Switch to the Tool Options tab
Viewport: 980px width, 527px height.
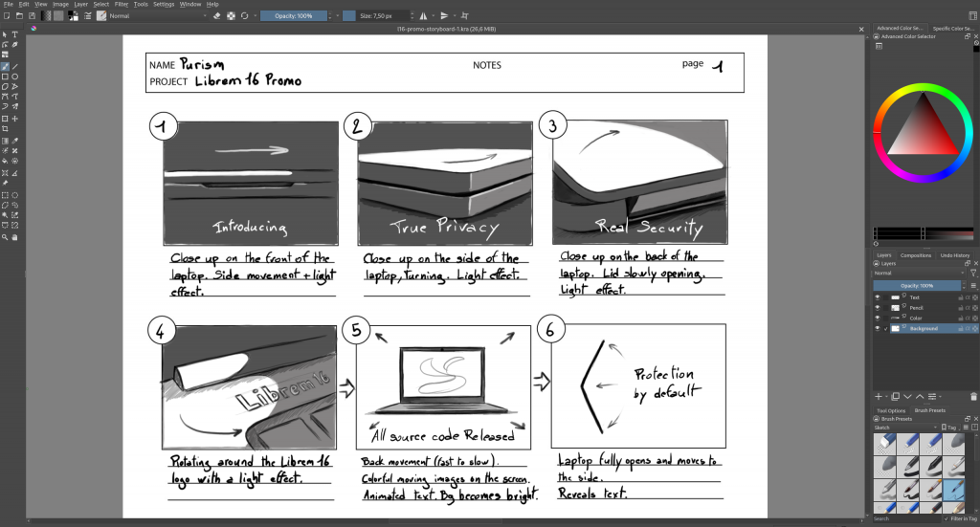point(891,411)
